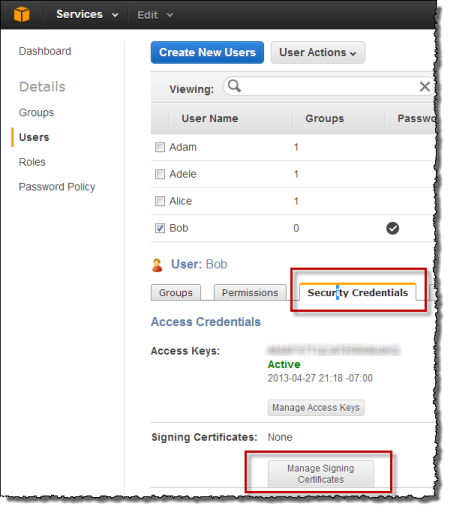Click the orange AWS cube logo

coord(22,15)
